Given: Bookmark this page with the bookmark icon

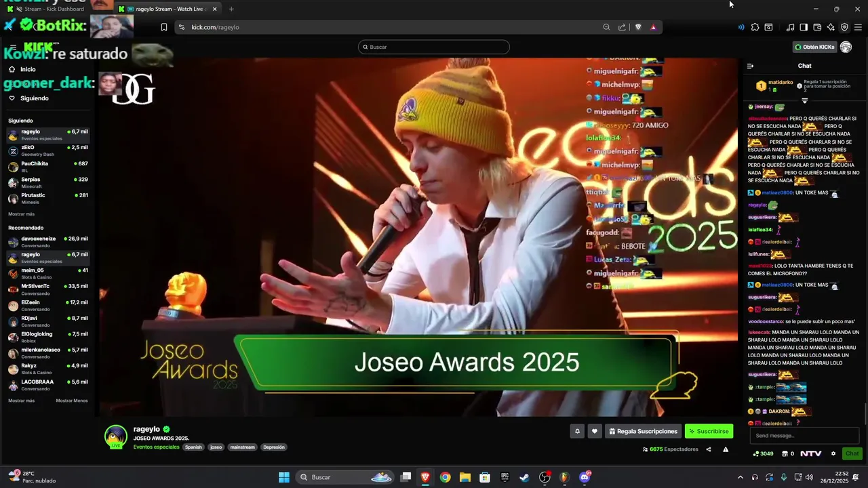Looking at the screenshot, I should click(x=164, y=27).
